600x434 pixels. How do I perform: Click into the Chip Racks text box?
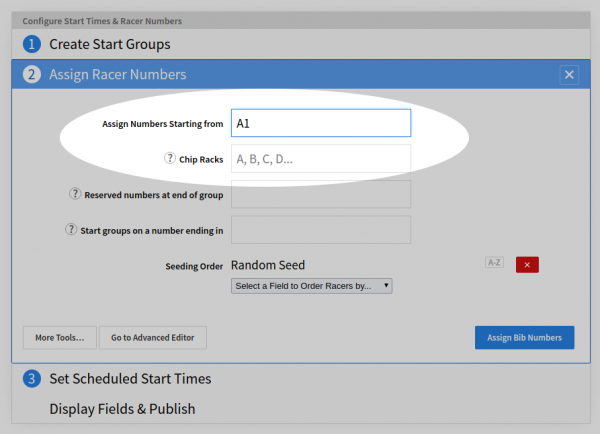click(320, 158)
